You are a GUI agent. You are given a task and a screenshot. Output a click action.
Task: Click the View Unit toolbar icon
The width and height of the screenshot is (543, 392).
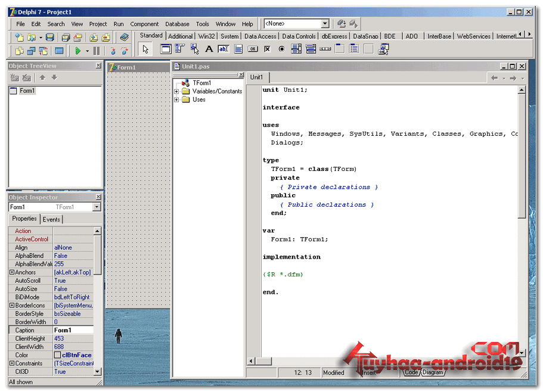click(x=19, y=51)
